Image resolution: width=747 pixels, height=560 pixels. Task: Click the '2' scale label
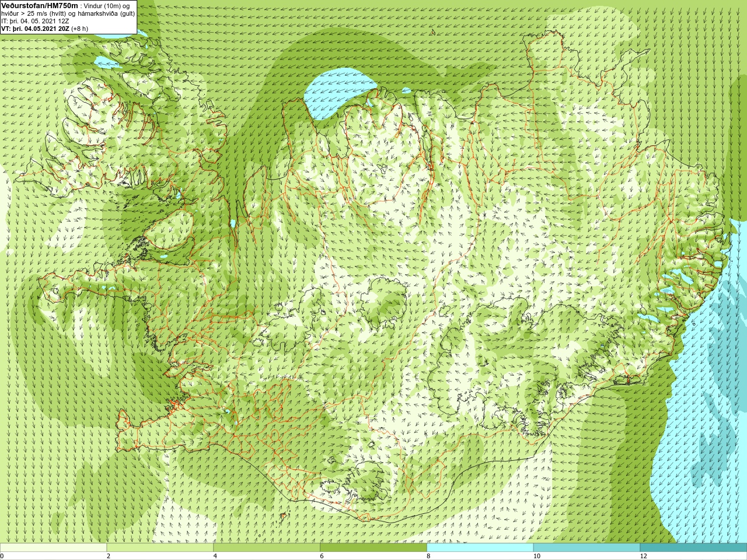pyautogui.click(x=109, y=556)
